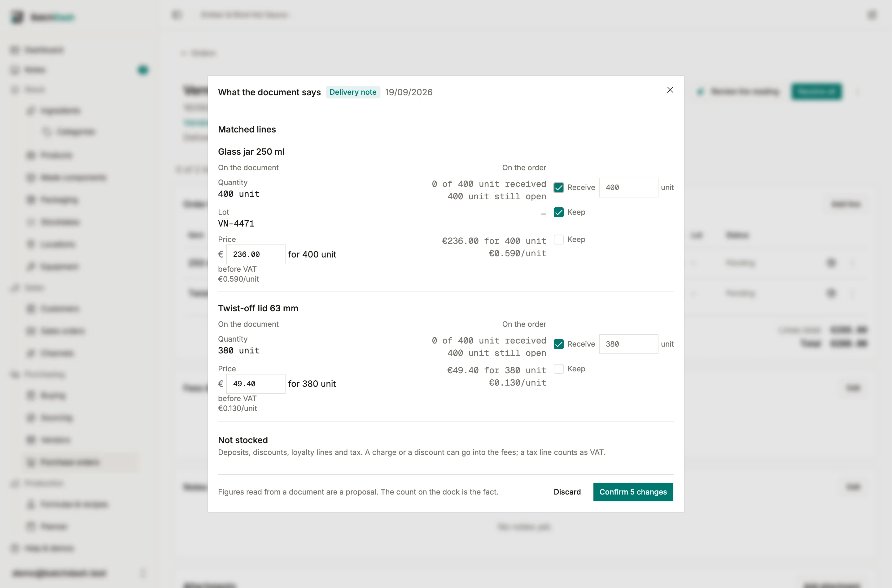
Task: Click the top-right header icon
Action: tap(871, 15)
